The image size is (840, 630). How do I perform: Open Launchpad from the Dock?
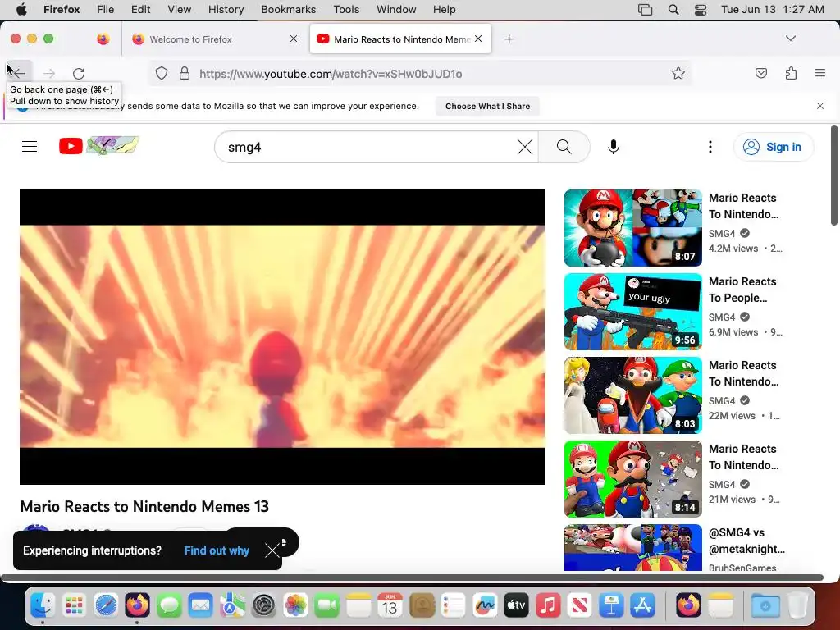[x=74, y=606]
